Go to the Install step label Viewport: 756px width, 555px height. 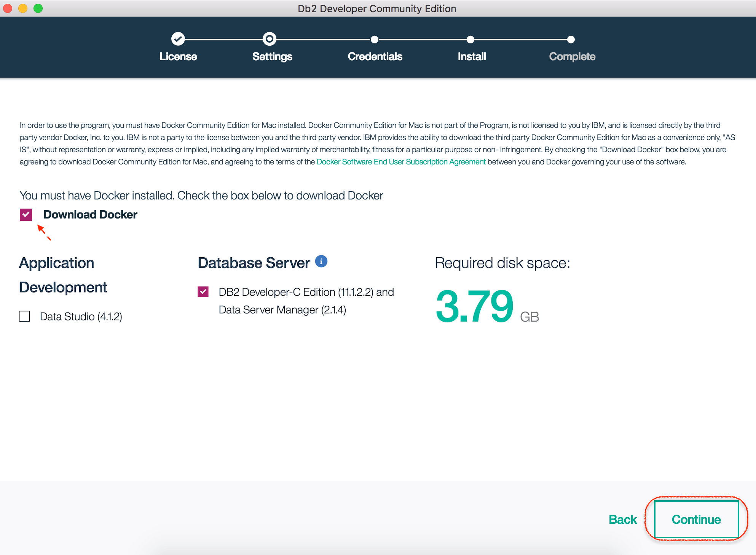point(472,56)
